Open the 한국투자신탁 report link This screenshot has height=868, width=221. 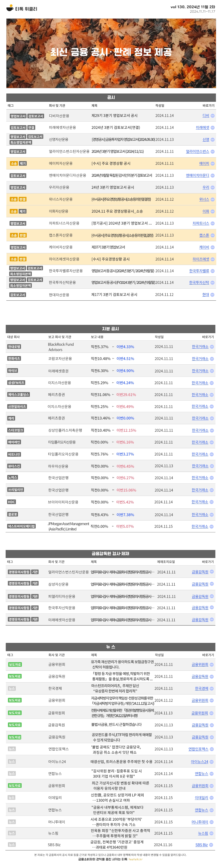199,283
